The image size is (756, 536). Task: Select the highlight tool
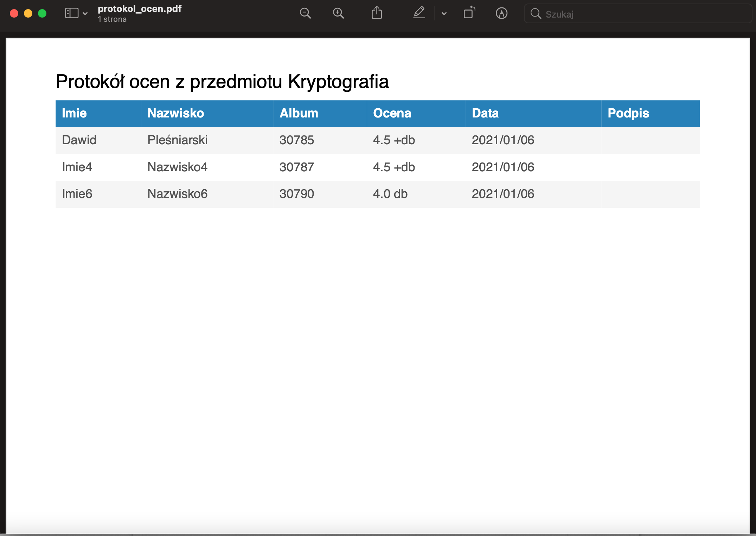pyautogui.click(x=419, y=13)
